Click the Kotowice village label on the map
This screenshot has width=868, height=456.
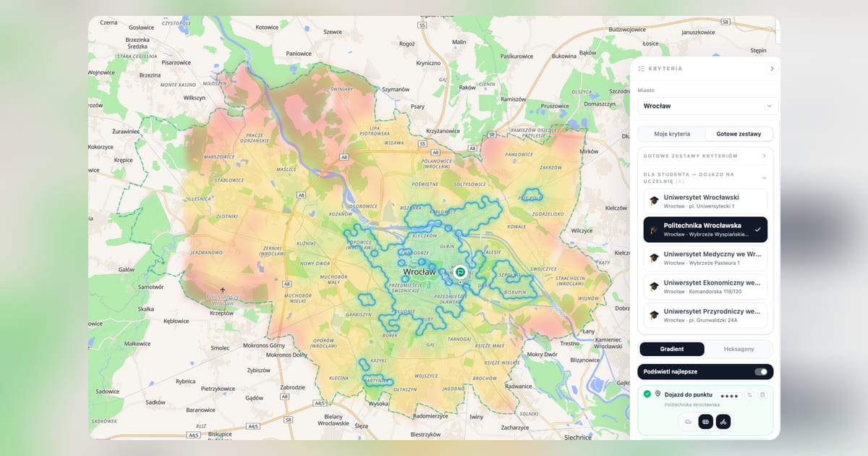pos(267,28)
